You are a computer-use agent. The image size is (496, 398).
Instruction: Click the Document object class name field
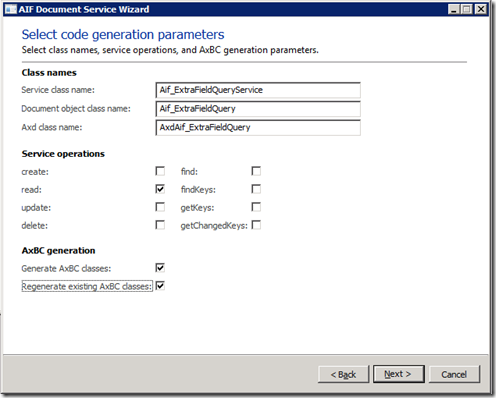click(258, 109)
